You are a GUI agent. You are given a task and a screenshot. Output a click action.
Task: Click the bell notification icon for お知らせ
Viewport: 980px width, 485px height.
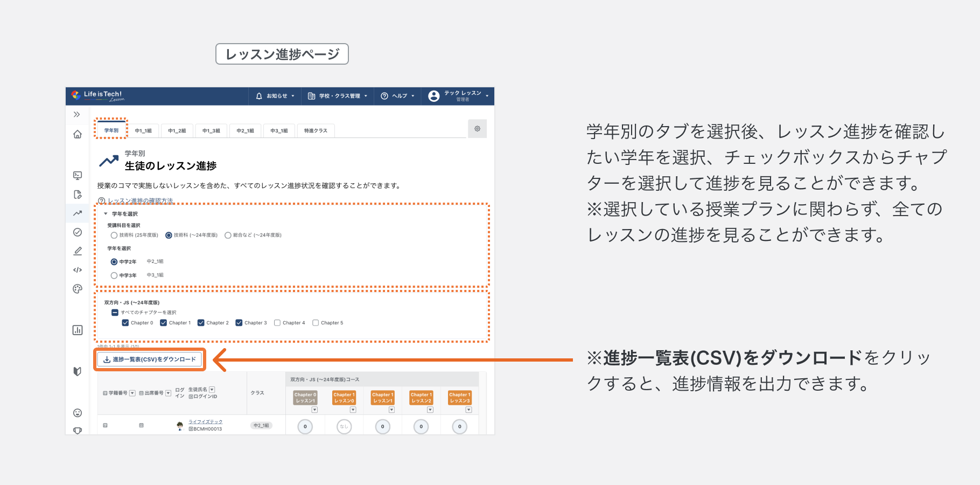tap(259, 96)
